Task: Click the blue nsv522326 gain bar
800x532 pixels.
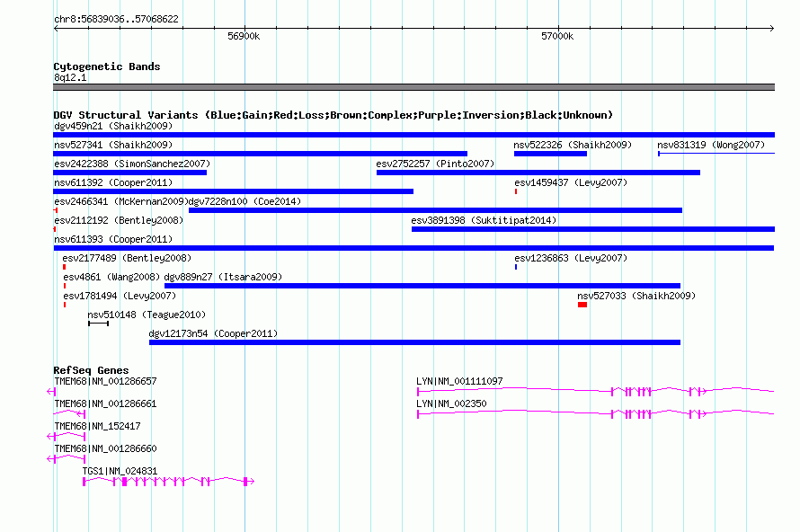Action: [x=550, y=154]
